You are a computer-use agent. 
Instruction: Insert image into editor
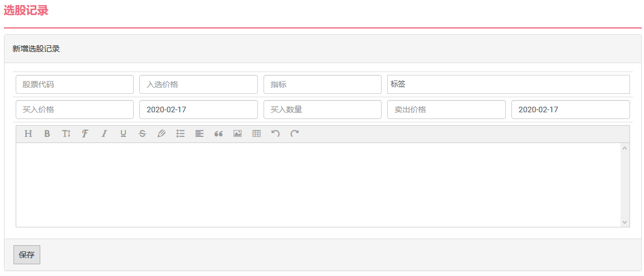coord(237,134)
